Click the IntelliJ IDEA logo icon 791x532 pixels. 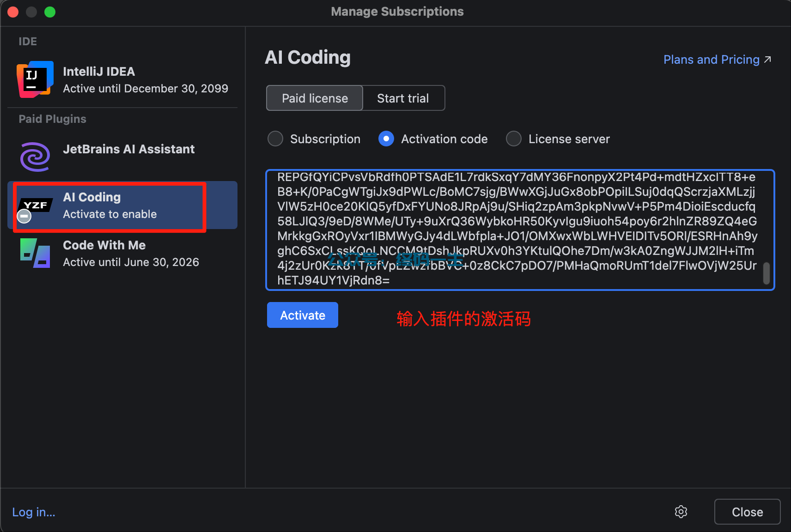tap(35, 79)
